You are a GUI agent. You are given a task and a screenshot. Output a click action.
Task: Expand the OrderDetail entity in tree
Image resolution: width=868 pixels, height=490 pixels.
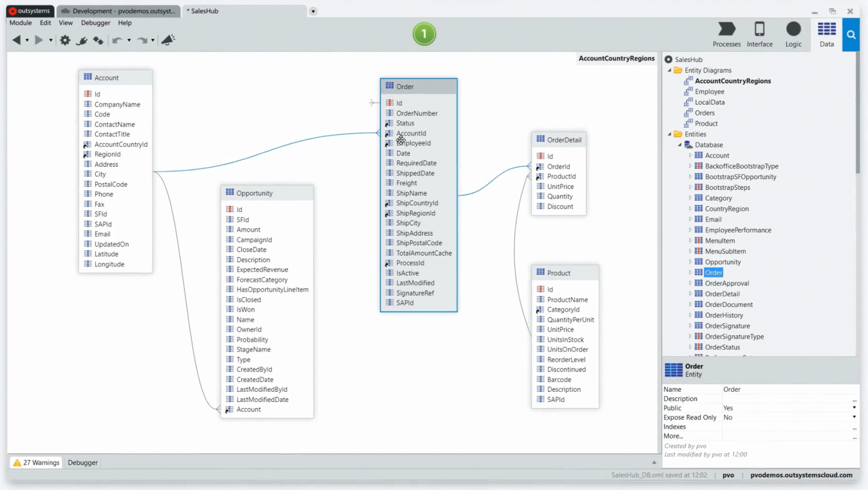pyautogui.click(x=690, y=294)
